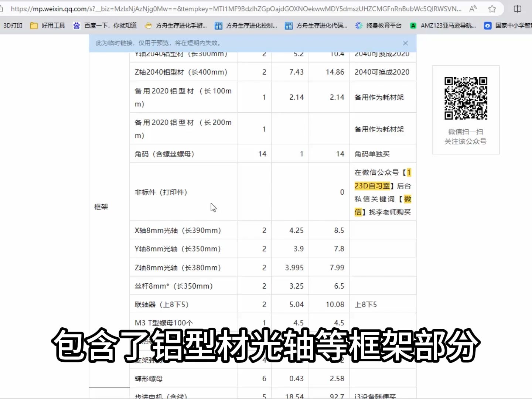Select the 联轴器（上8下5） cell
This screenshot has width=532, height=399.
pyautogui.click(x=183, y=304)
